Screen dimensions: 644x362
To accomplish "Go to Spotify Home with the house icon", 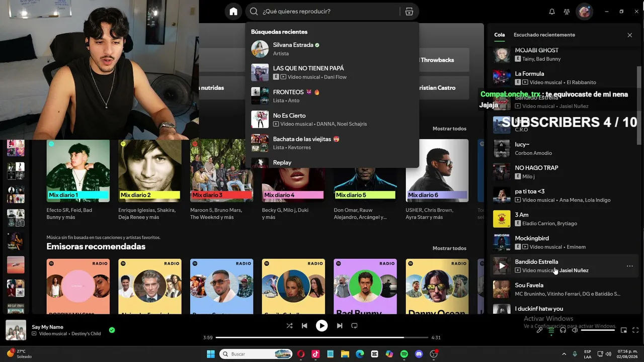I will point(233,12).
